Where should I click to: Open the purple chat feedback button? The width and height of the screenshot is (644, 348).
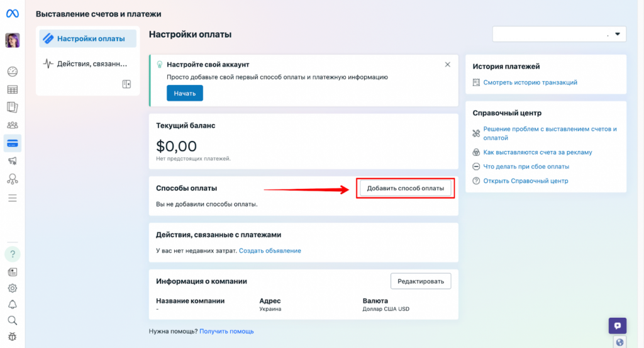[618, 326]
